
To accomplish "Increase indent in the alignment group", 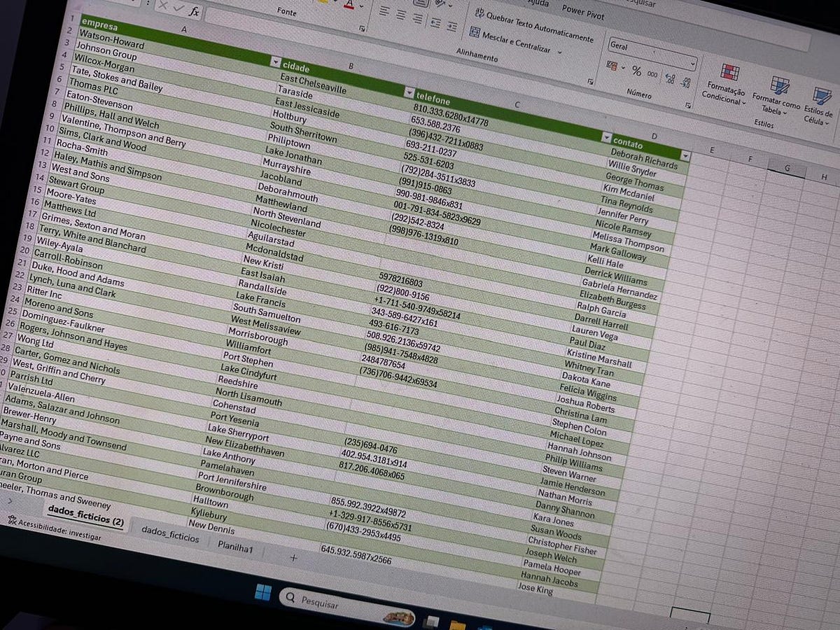I will 451,26.
